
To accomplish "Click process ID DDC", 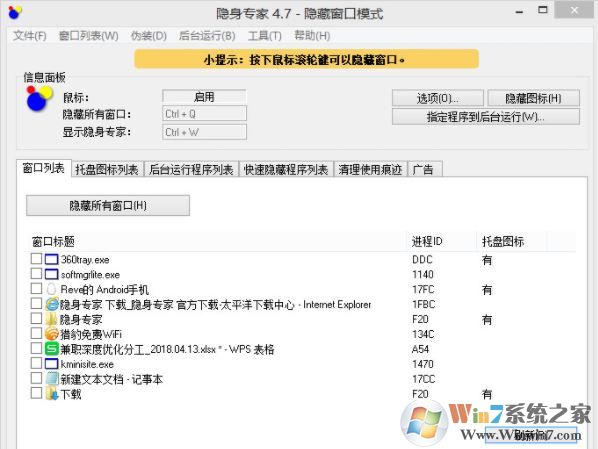I will [x=423, y=260].
